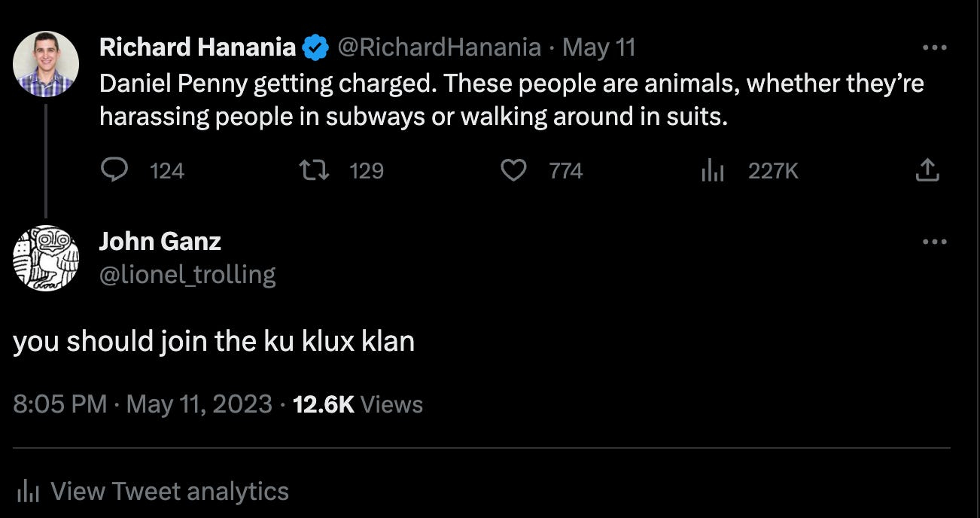
Task: Retweet Richard Hanania's tweet
Action: [314, 171]
